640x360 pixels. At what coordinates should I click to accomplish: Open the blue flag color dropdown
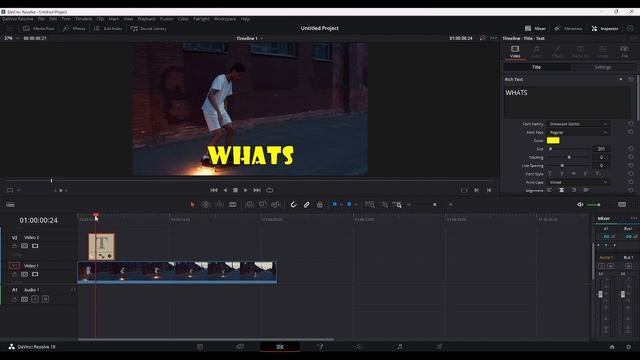coord(341,204)
